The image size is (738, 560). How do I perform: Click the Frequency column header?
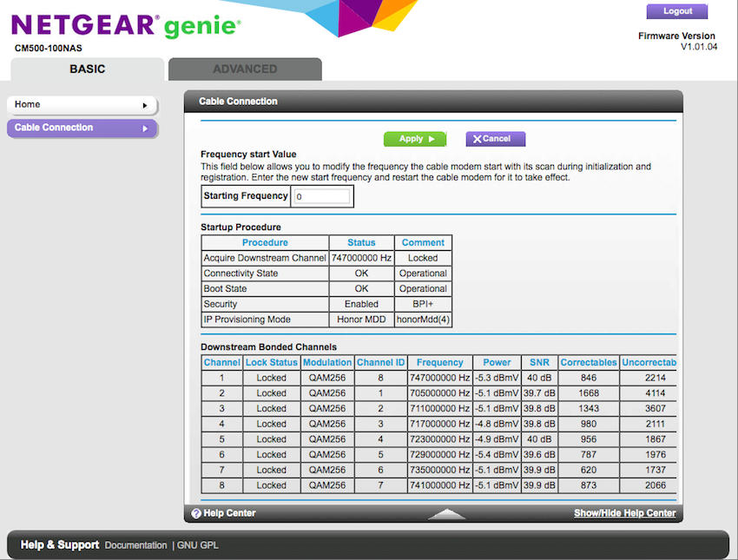coord(439,362)
